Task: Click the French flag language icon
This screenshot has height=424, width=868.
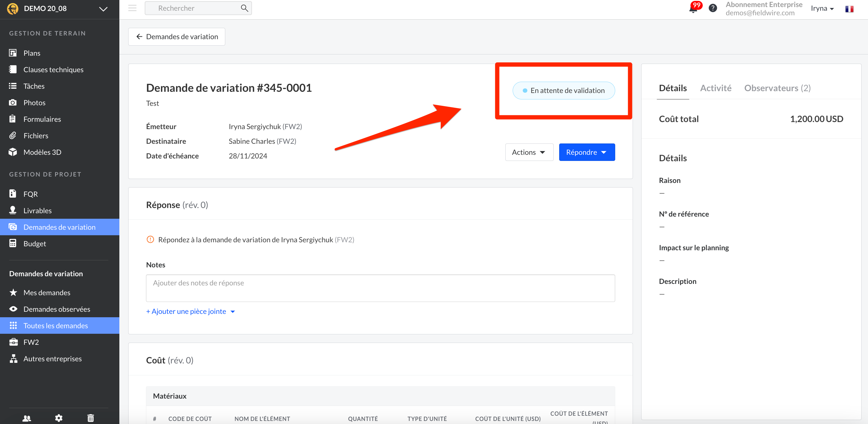Action: 849,9
